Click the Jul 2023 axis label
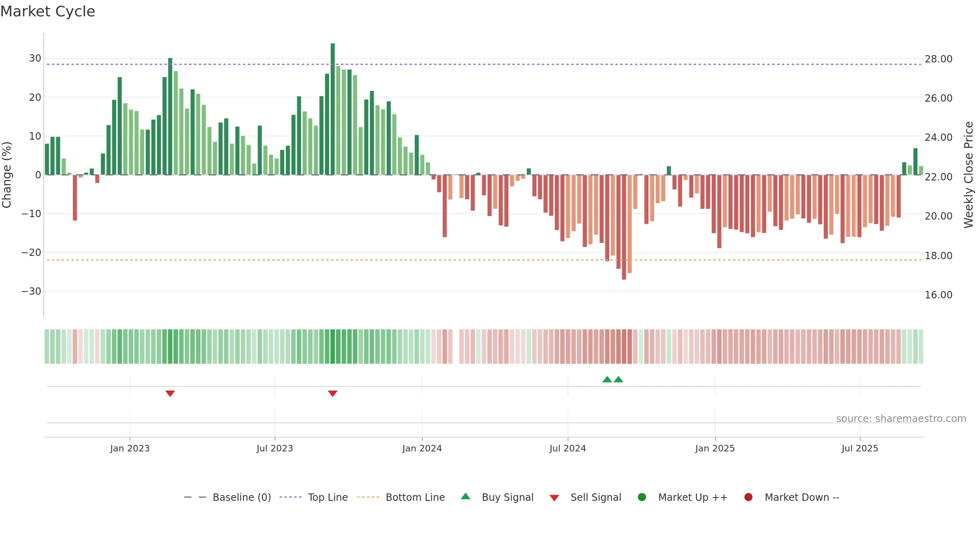The height and width of the screenshot is (551, 980). 275,448
